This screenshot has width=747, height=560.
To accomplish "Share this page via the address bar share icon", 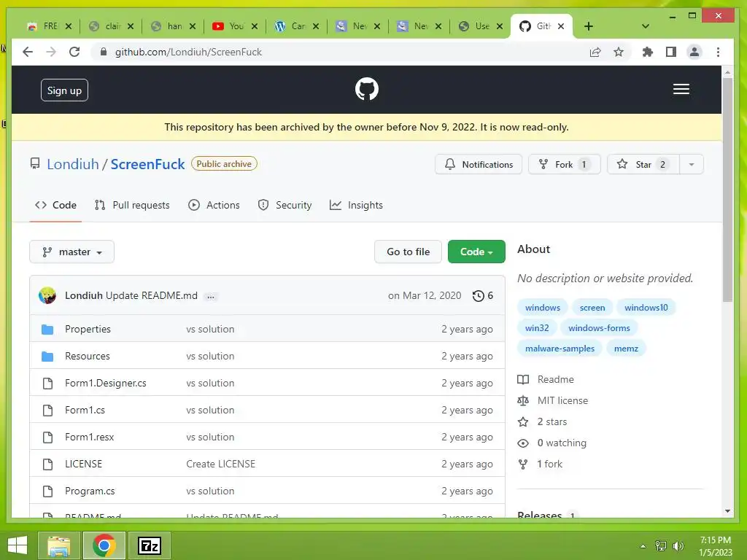I will tap(595, 52).
